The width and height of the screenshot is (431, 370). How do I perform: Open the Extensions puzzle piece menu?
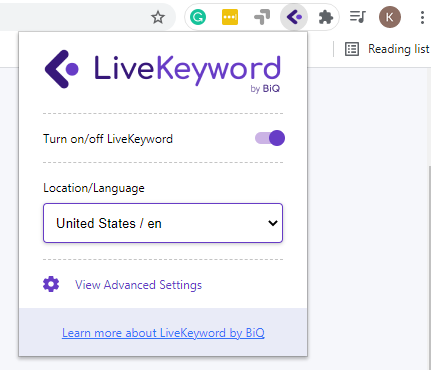pyautogui.click(x=326, y=17)
